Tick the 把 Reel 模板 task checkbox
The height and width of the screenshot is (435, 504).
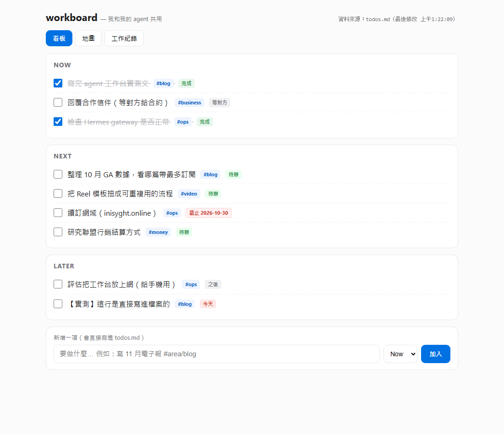tap(58, 194)
